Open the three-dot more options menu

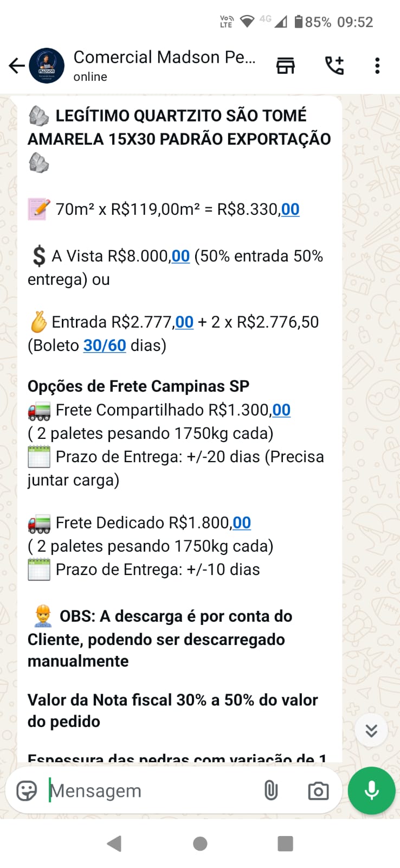(x=377, y=66)
